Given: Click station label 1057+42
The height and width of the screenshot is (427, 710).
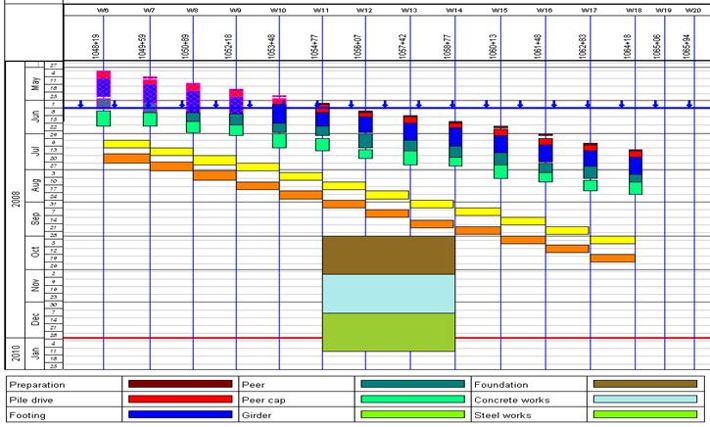Looking at the screenshot, I should click(403, 46).
